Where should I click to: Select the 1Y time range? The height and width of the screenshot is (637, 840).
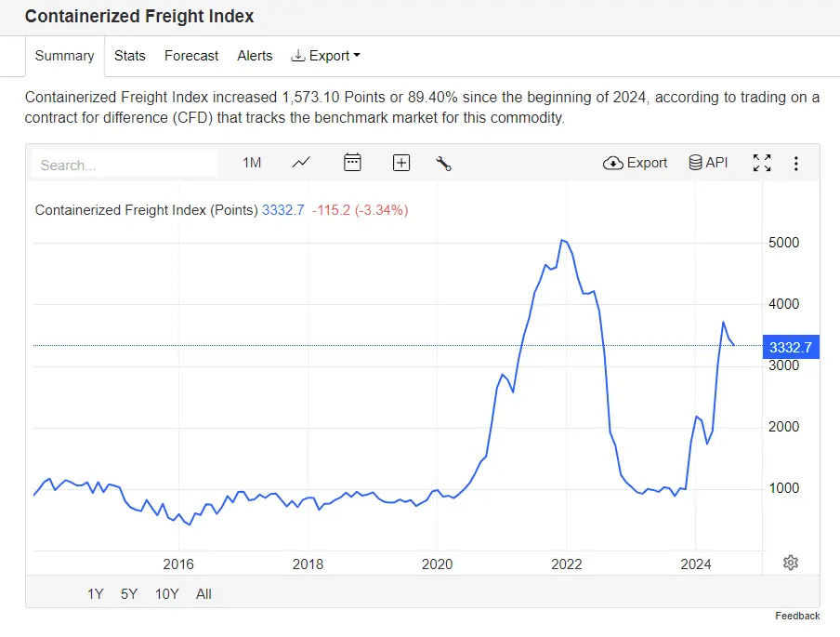[96, 593]
